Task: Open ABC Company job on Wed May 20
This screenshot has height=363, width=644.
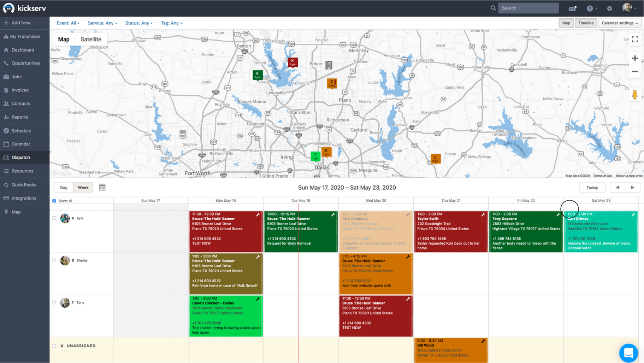Action: pos(376,231)
